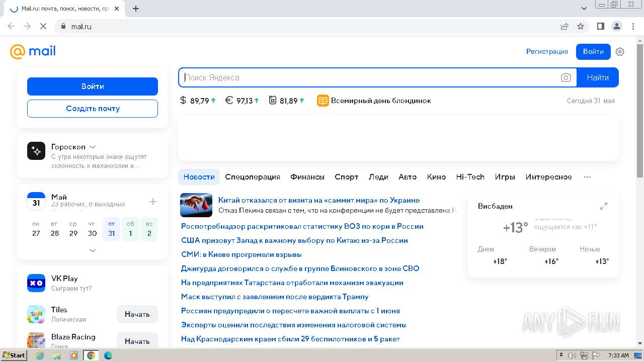Click the taskbar volume speaker icon

(573, 355)
